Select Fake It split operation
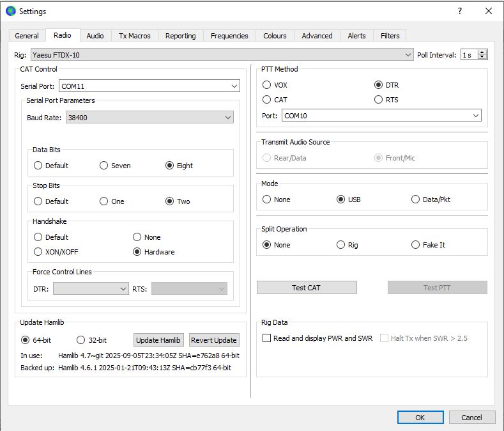The width and height of the screenshot is (504, 431). coord(416,245)
